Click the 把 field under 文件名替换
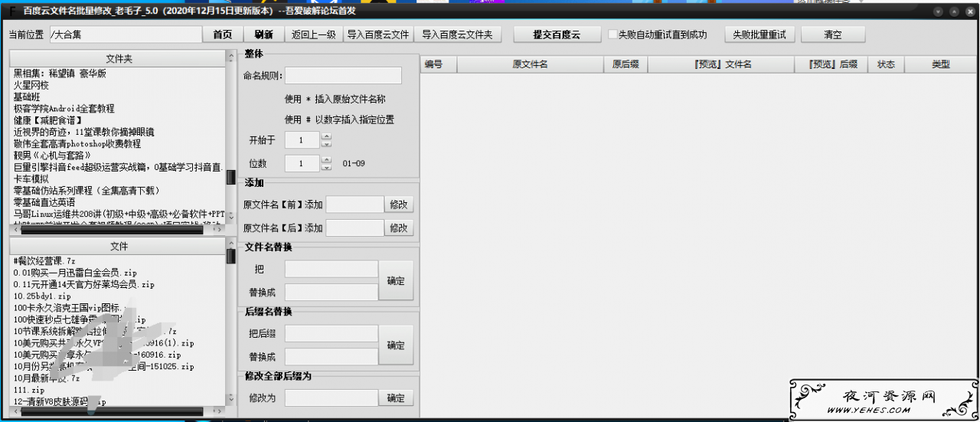This screenshot has width=980, height=422. coord(332,269)
